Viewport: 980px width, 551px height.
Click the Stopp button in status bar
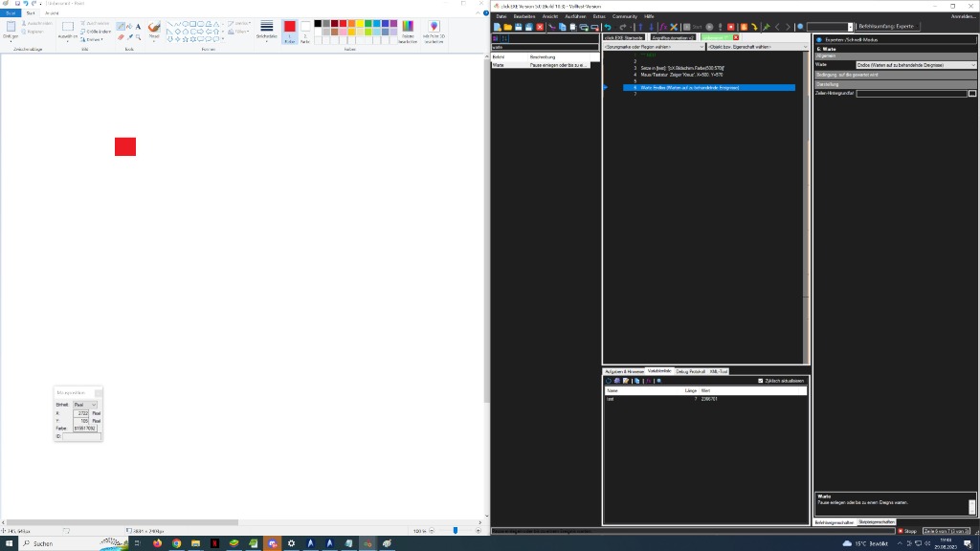(907, 531)
